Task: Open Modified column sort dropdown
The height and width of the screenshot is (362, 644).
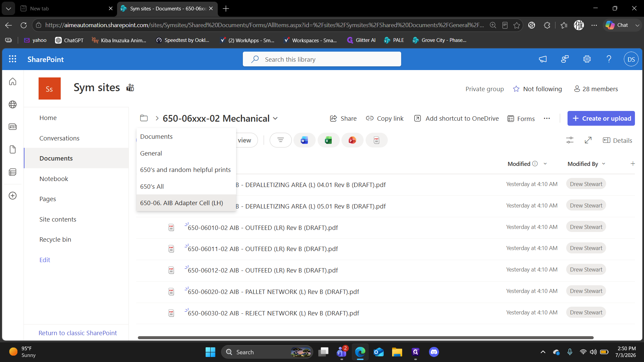Action: pos(545,164)
